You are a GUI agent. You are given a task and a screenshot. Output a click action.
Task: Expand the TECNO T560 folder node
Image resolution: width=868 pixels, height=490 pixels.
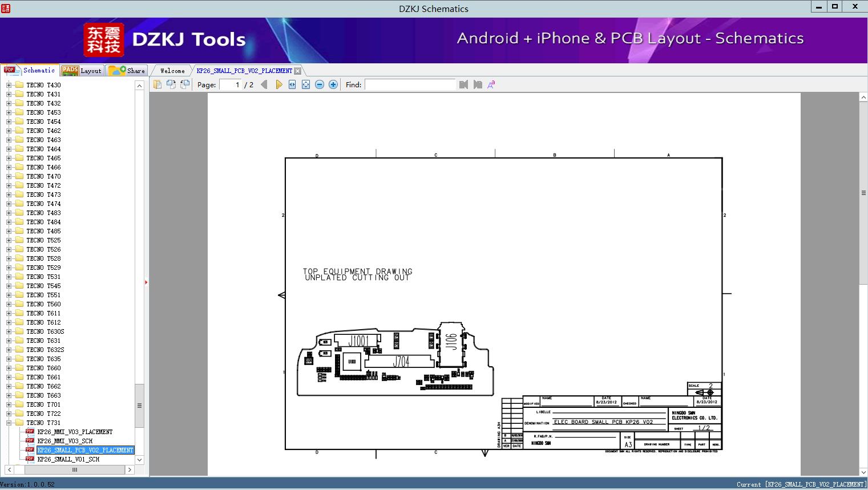pyautogui.click(x=9, y=304)
